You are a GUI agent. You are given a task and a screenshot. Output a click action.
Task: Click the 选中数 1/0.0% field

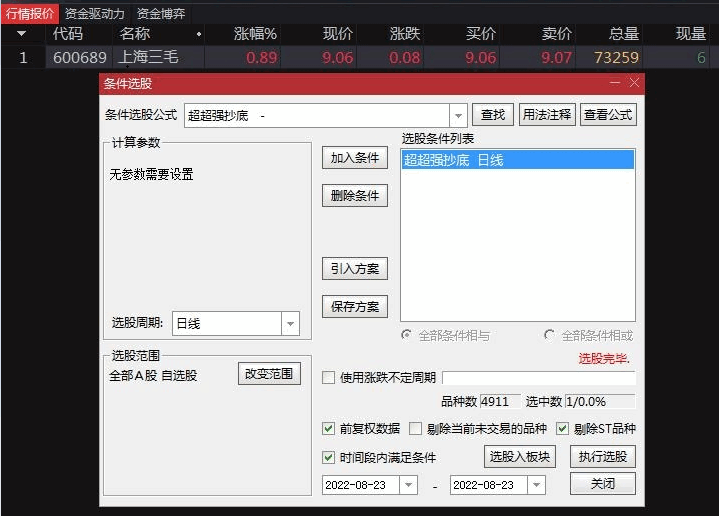tap(600, 402)
